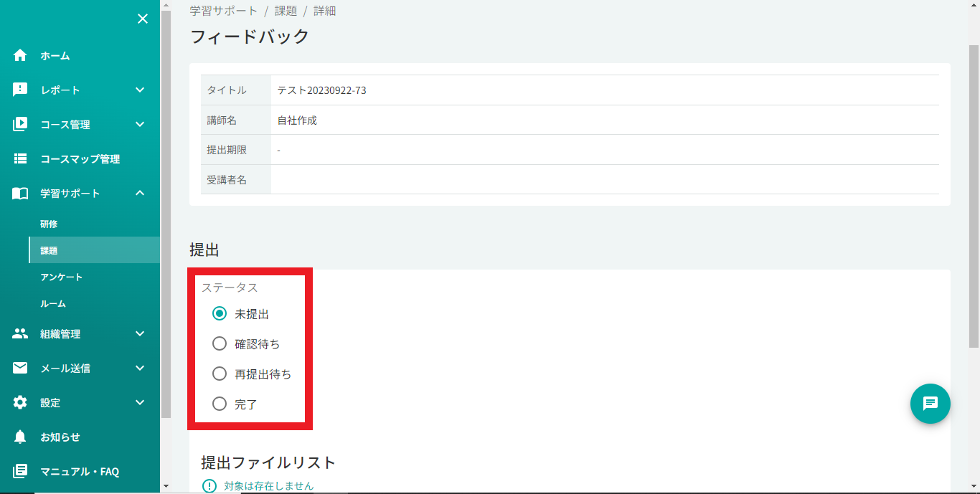Expand the 組織管理 menu chevron
The image size is (980, 494).
pyautogui.click(x=140, y=333)
